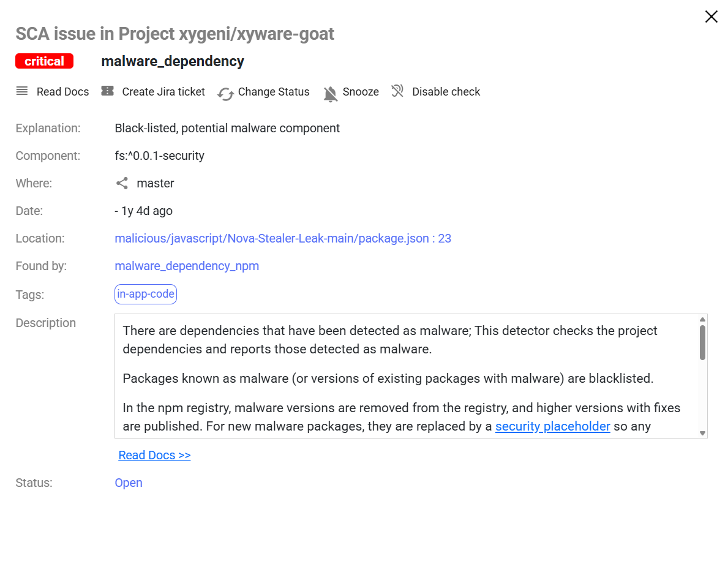Click the Open status value
Screen dimensions: 728x561
(129, 483)
